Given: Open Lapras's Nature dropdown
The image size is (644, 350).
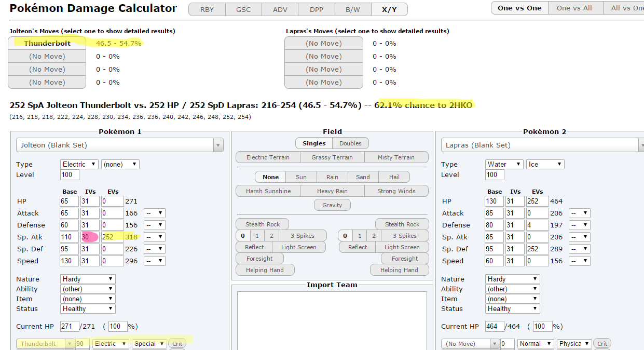Looking at the screenshot, I should point(513,279).
